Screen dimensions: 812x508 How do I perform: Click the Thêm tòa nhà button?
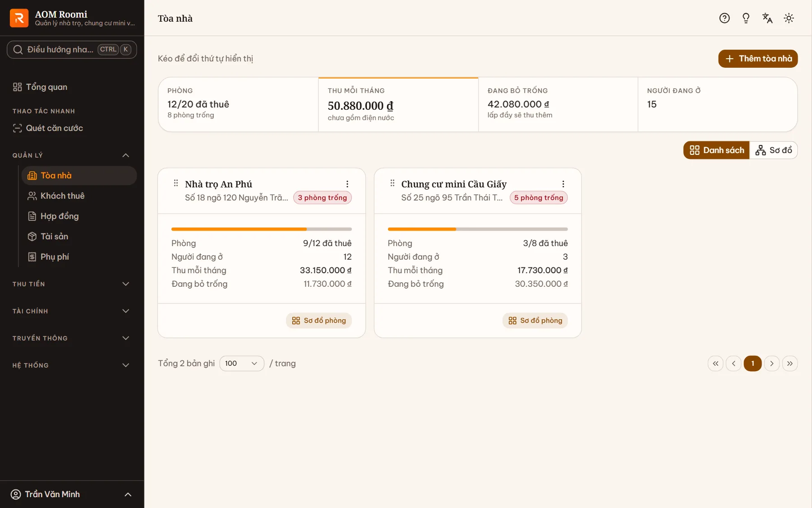pyautogui.click(x=758, y=59)
